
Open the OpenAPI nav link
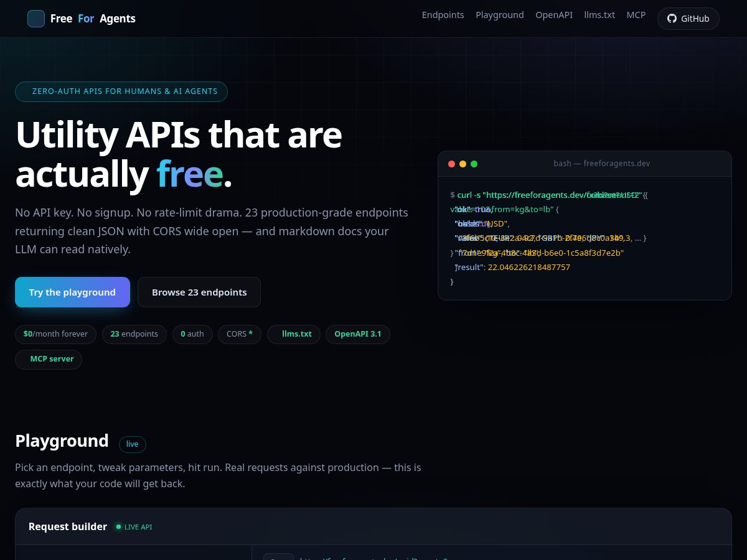click(x=554, y=15)
